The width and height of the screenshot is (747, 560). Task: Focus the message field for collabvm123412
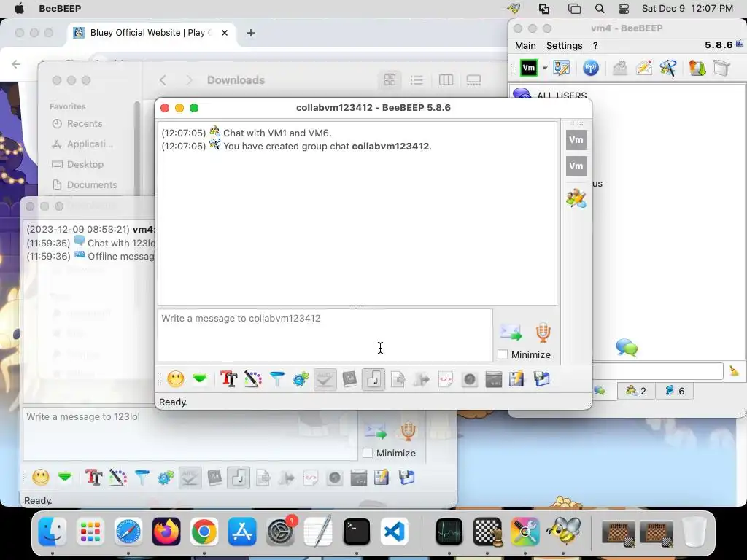click(325, 335)
